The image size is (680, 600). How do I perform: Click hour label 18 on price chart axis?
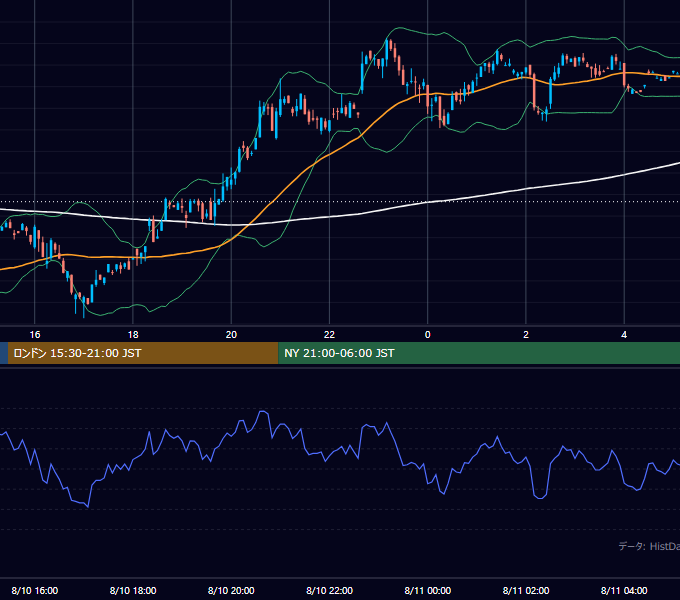tap(133, 335)
